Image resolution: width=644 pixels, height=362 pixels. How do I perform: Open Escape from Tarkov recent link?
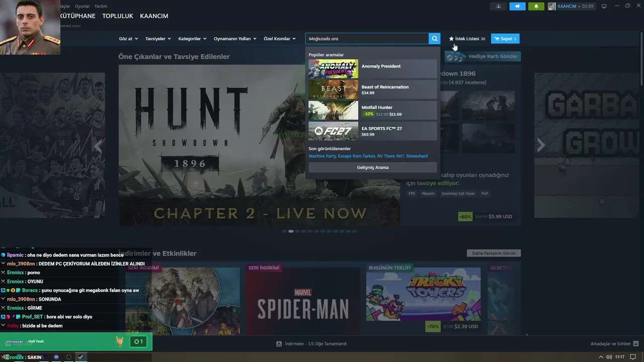[357, 156]
